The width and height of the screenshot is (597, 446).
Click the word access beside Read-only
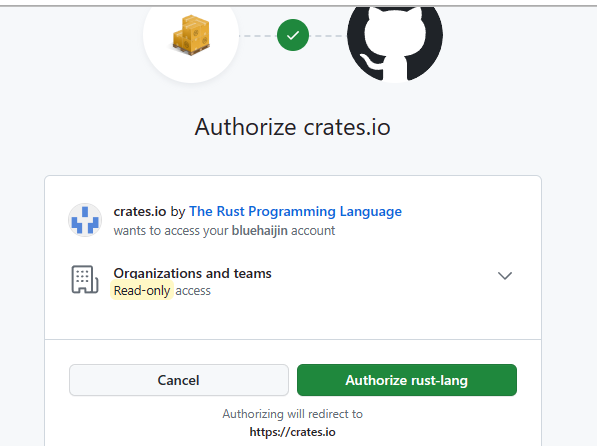tap(193, 291)
